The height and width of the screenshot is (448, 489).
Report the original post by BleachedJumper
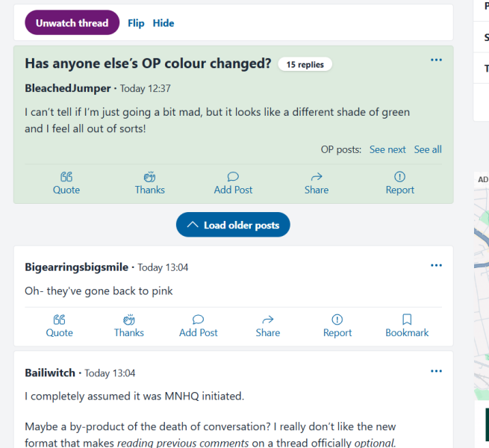click(x=399, y=177)
